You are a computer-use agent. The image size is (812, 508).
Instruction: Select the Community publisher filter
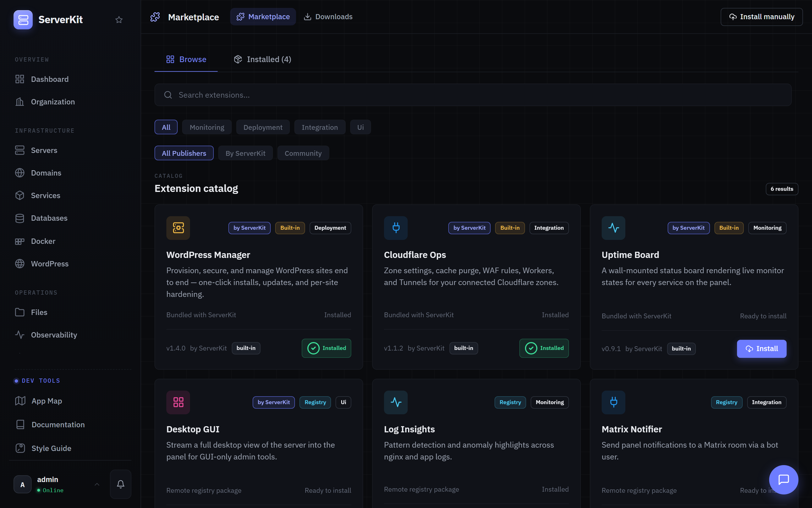click(303, 153)
